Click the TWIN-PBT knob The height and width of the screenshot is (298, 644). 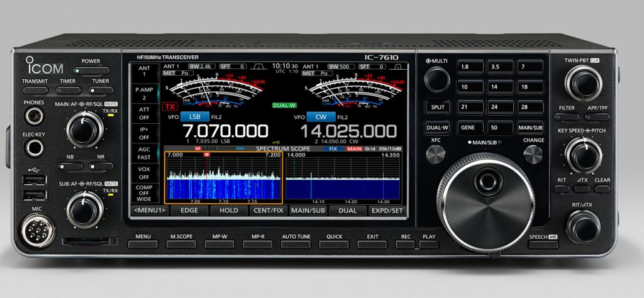coord(583,84)
